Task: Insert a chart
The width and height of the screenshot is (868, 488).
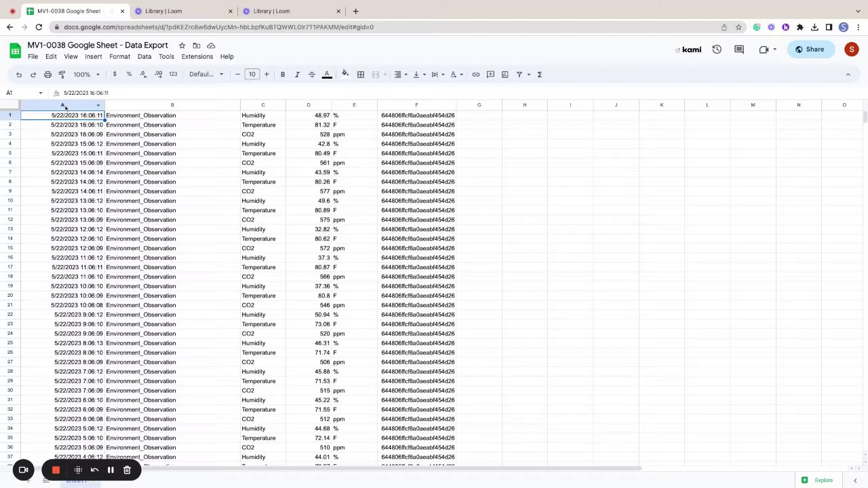Action: pos(505,75)
